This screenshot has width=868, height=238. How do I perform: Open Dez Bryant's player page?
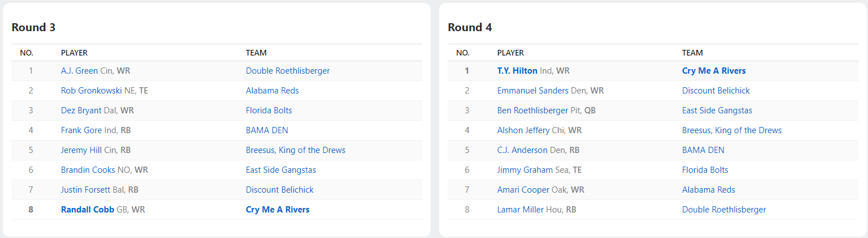click(81, 110)
